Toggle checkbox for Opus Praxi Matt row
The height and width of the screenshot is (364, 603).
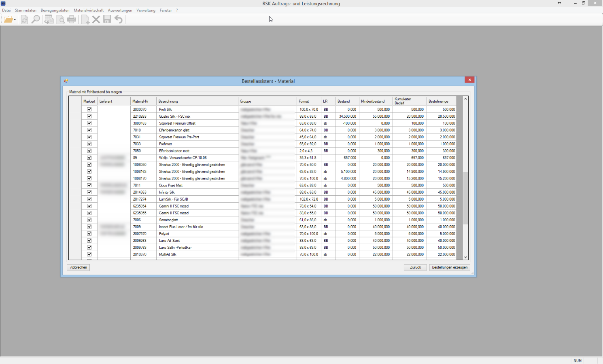coord(89,185)
